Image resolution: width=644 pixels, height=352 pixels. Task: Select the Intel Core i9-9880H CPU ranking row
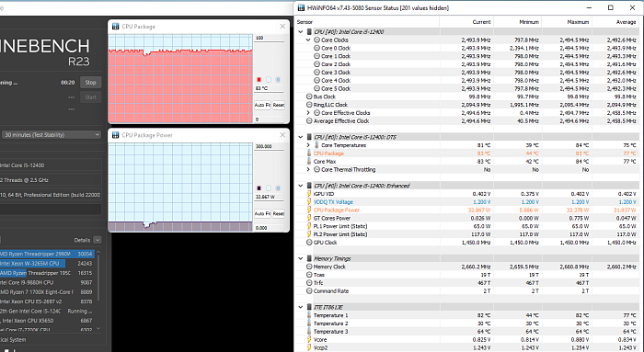point(47,282)
